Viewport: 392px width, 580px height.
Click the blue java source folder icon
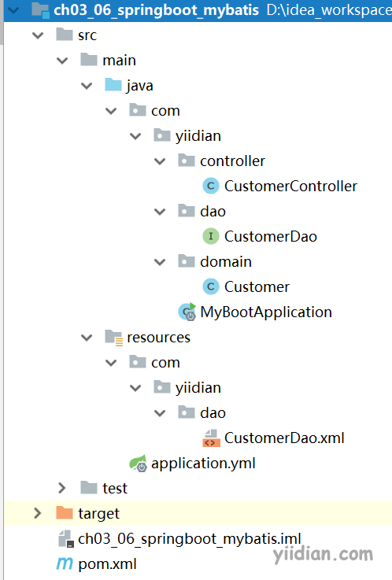[113, 85]
